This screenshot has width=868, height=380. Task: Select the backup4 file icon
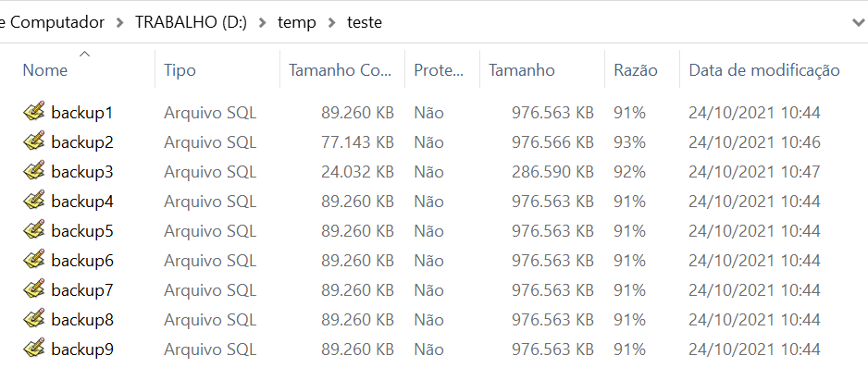(34, 202)
